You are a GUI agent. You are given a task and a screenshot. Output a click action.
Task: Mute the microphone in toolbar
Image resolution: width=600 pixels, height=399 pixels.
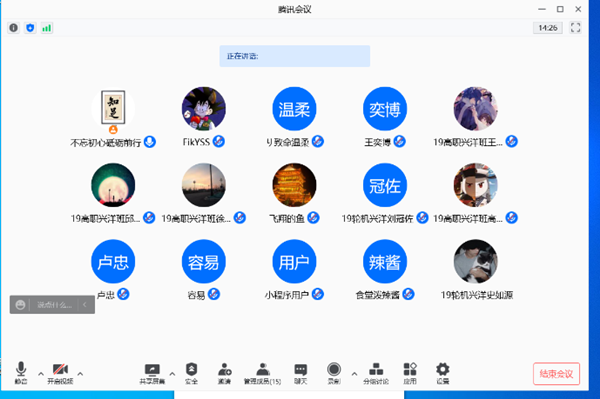[21, 373]
